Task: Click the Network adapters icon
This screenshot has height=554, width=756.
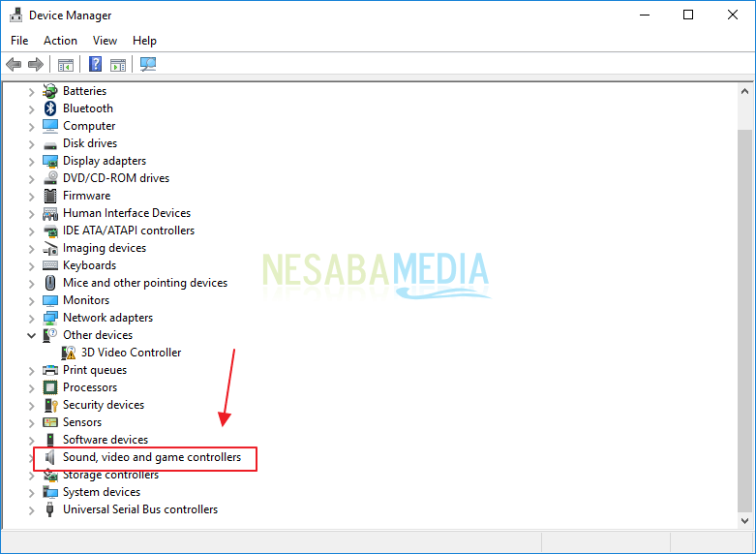Action: pyautogui.click(x=50, y=318)
